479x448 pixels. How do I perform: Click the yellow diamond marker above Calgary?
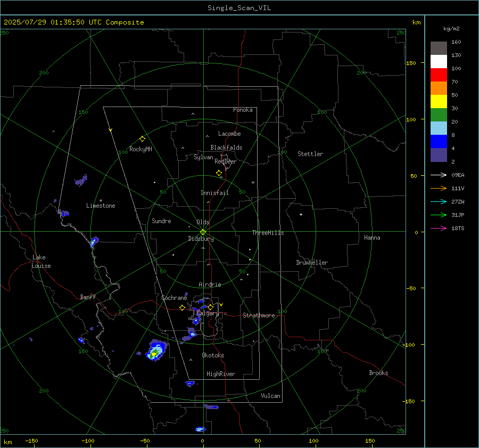[x=210, y=307]
